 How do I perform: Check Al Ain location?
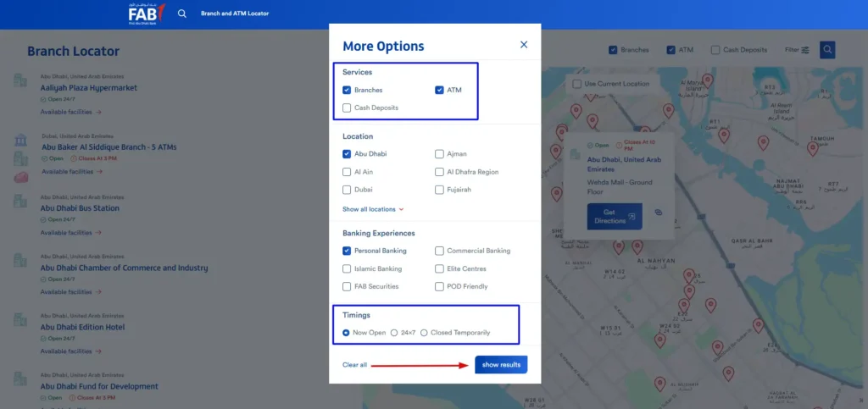click(x=347, y=172)
